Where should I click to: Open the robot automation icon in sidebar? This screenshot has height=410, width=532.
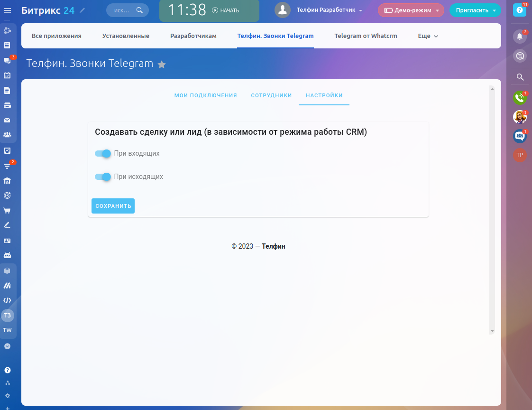point(7,255)
